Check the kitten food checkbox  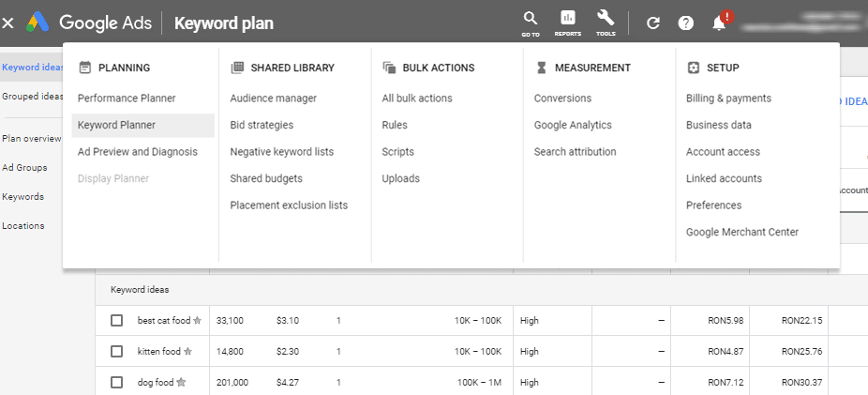pyautogui.click(x=116, y=351)
